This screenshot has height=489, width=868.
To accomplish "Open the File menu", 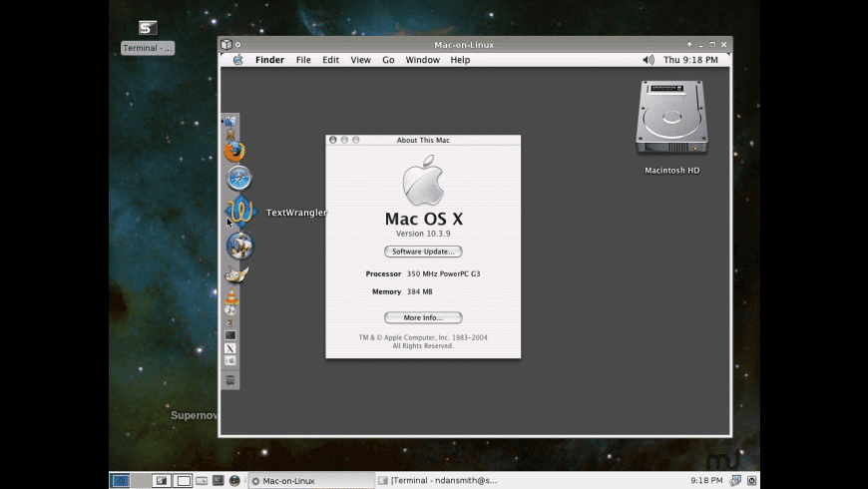I will click(x=303, y=60).
